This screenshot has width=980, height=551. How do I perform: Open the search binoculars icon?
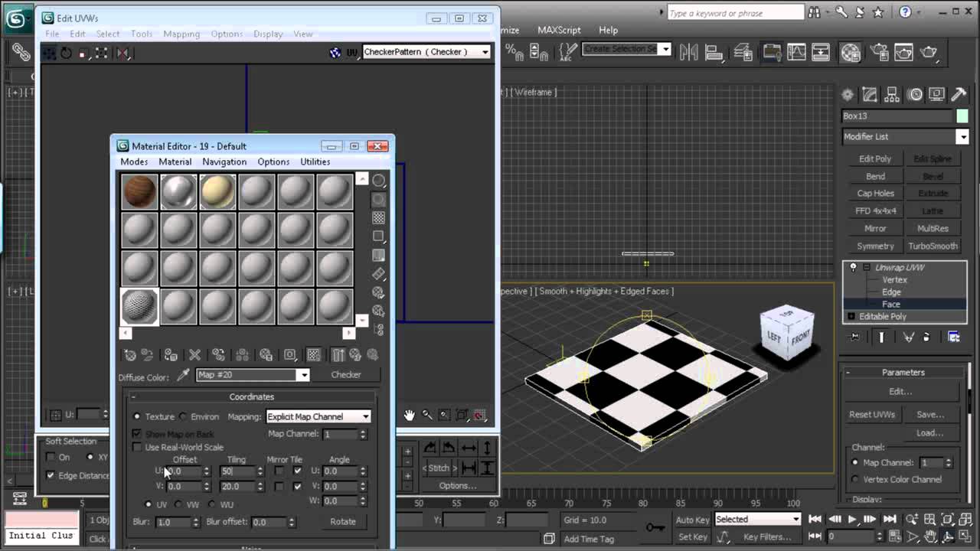814,12
